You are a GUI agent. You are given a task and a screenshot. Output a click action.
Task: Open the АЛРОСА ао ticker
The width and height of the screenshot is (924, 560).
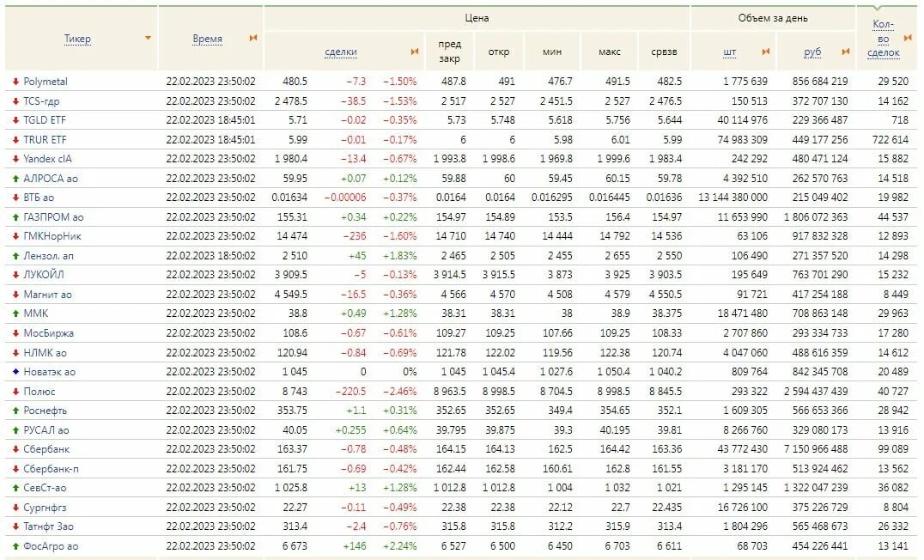tap(51, 178)
